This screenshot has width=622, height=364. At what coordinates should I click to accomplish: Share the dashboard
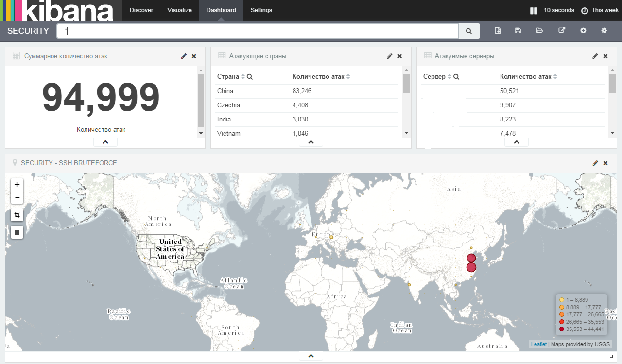pos(562,31)
